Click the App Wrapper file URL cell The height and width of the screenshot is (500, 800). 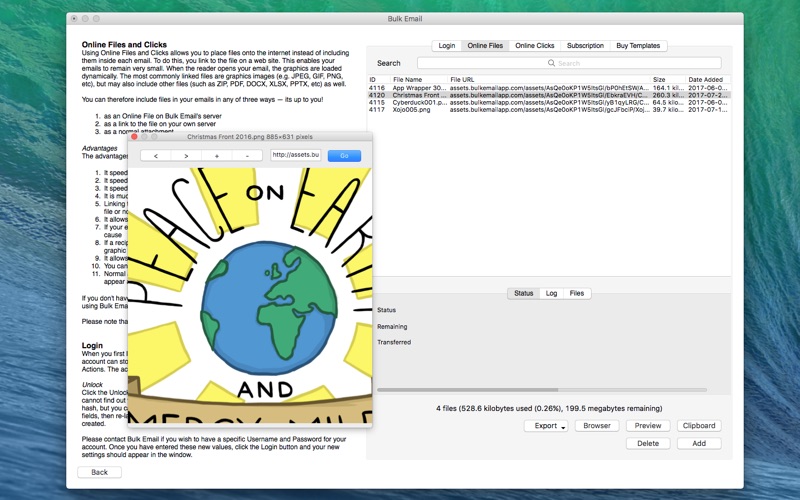click(549, 88)
